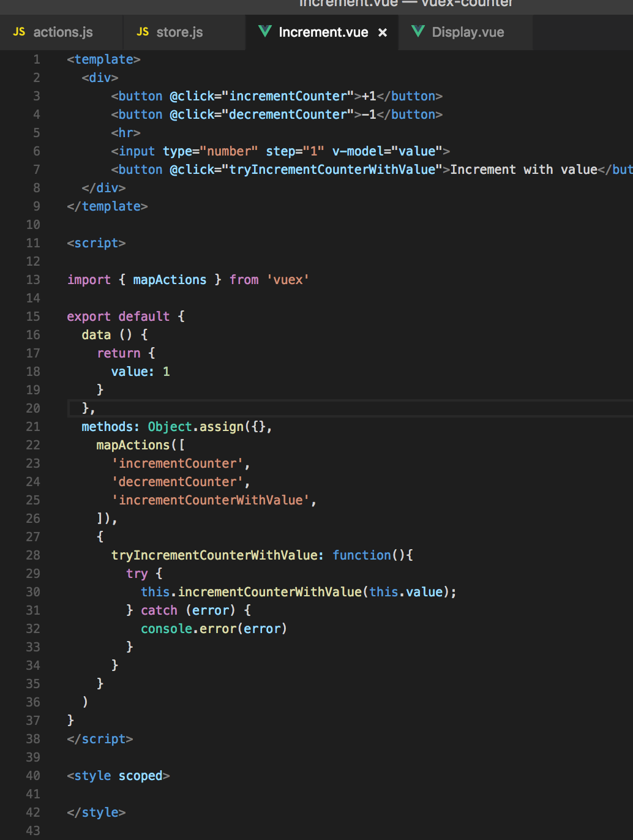Screen dimensions: 633x840
Task: Click 'data ()' on line 16
Action: (107, 335)
